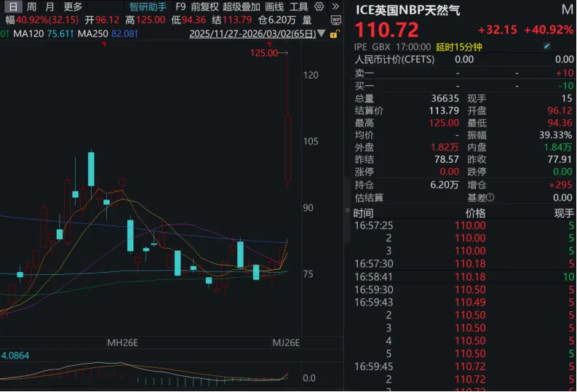This screenshot has width=577, height=392.
Task: Click the orange unlock padlock icon
Action: 334,33
